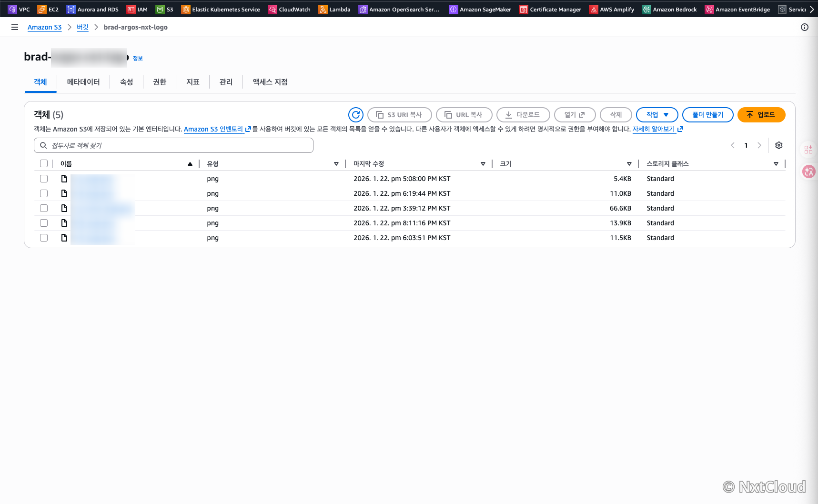Go to the next page of objects
The width and height of the screenshot is (818, 504).
pyautogui.click(x=759, y=145)
